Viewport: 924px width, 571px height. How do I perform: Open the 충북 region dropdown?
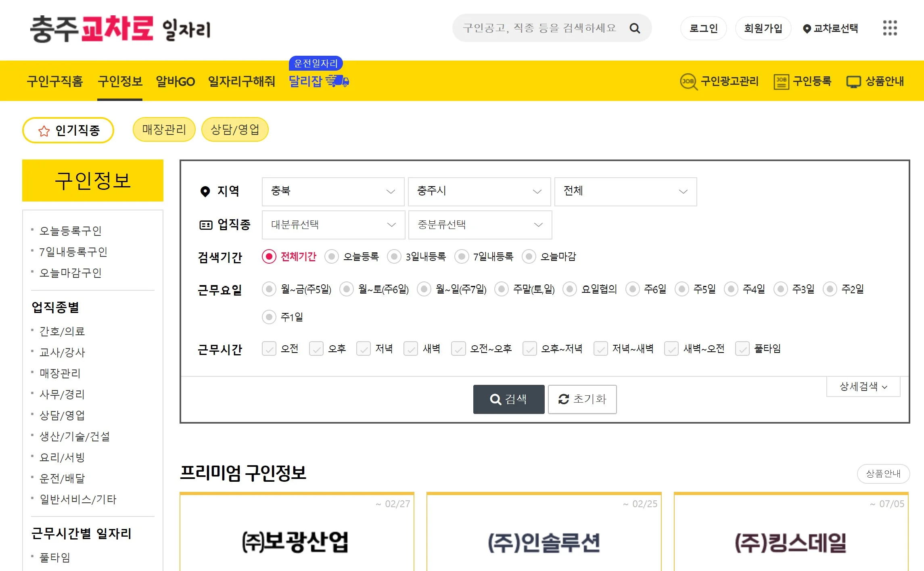point(333,191)
